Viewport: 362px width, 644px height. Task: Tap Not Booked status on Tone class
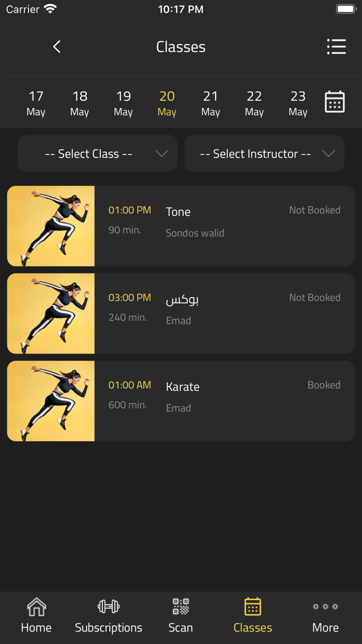(314, 210)
